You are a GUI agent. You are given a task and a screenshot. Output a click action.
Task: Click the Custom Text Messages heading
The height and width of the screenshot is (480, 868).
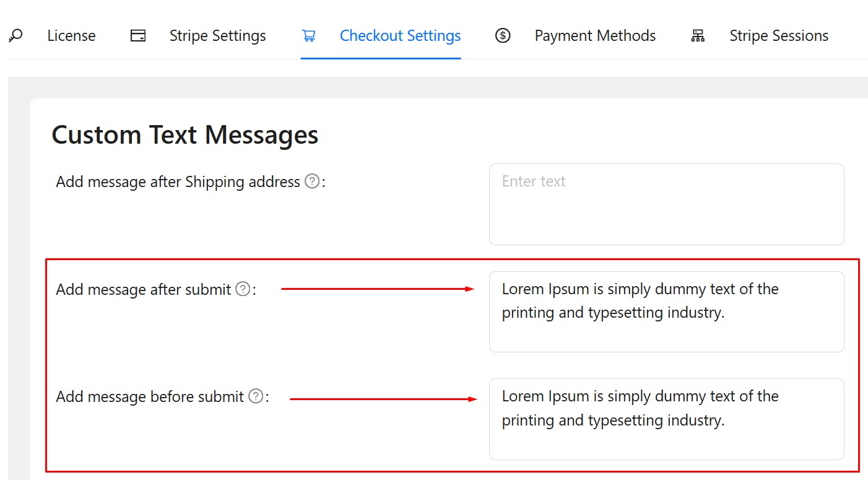point(184,135)
